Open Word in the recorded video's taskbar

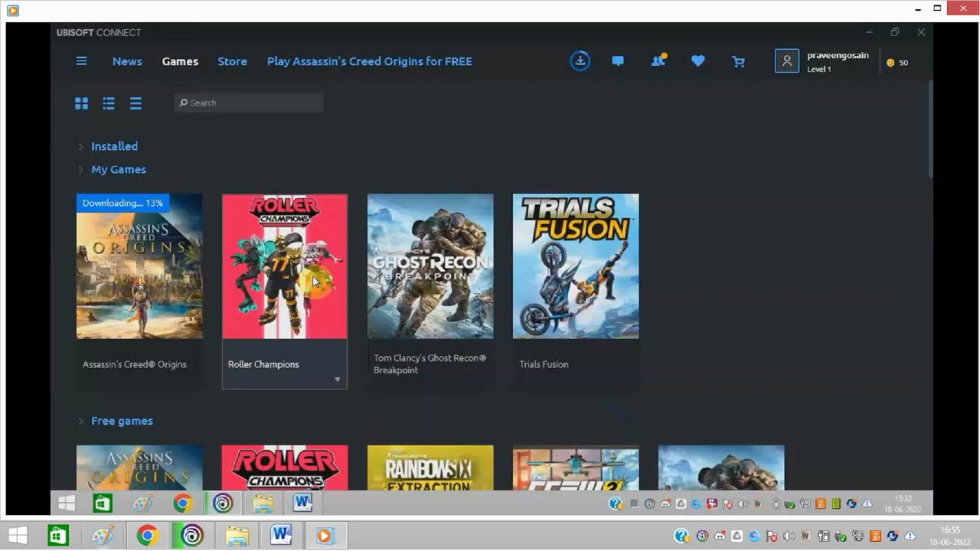(x=302, y=503)
